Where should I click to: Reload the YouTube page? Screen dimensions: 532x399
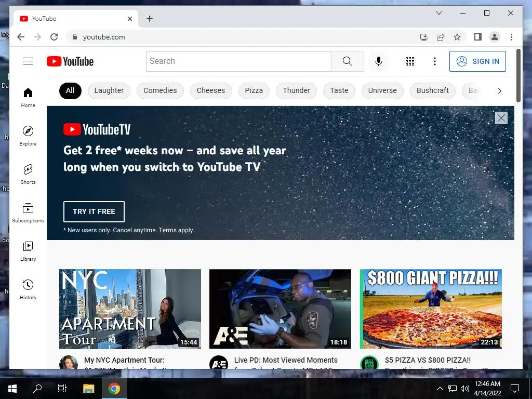click(x=54, y=37)
